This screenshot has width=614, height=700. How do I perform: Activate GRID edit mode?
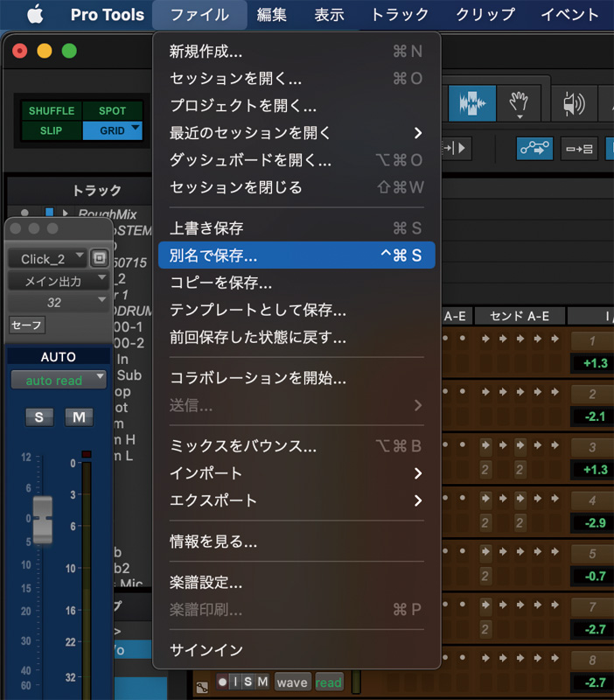pos(112,130)
